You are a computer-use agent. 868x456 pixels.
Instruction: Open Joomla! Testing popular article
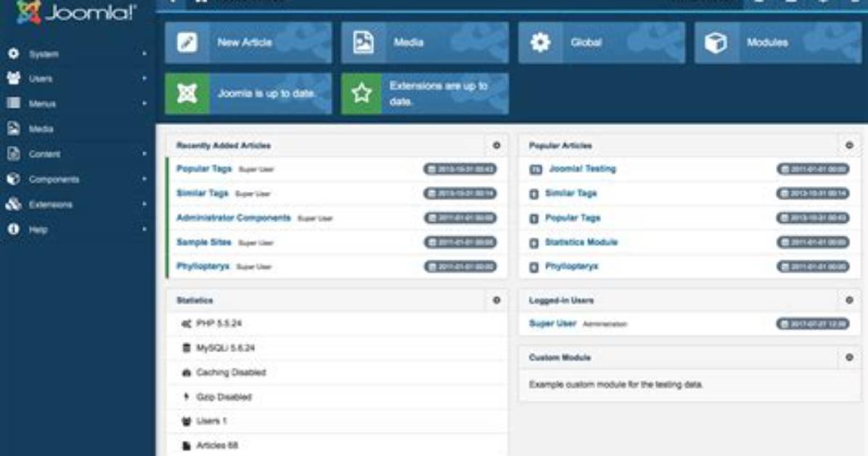(x=582, y=168)
